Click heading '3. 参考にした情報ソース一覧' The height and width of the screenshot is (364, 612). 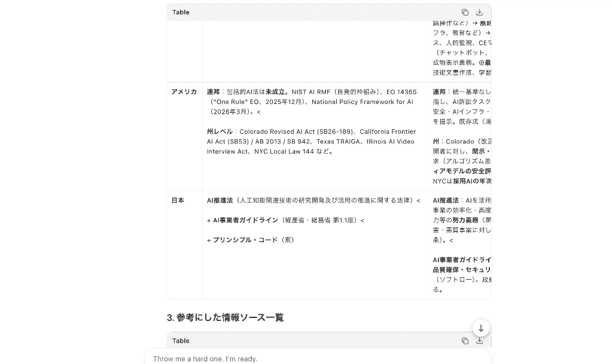225,317
